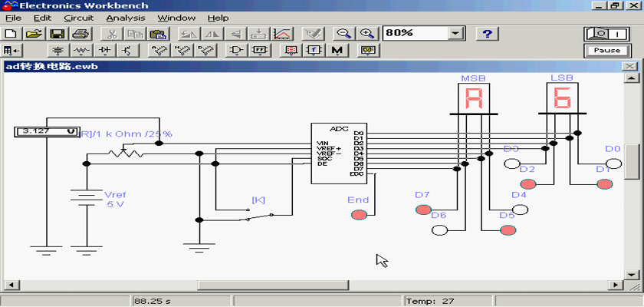The width and height of the screenshot is (644, 307).
Task: Open the Sources parts bin
Action: pos(59,50)
